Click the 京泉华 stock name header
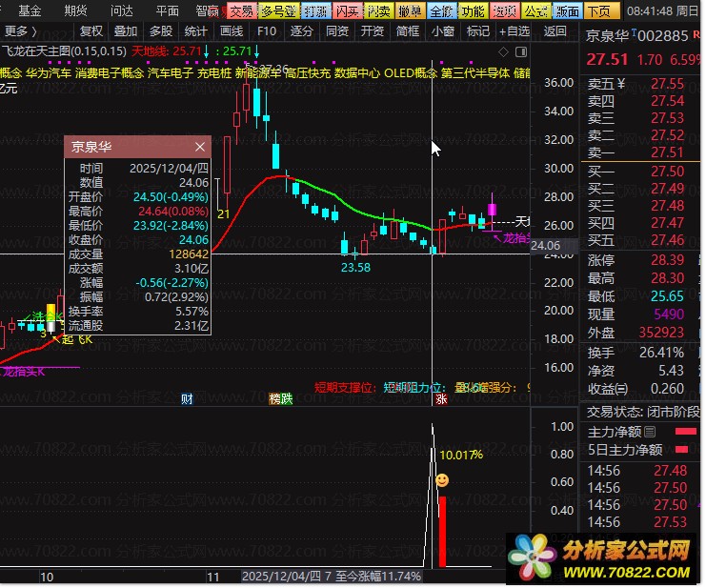The image size is (706, 588). click(607, 35)
